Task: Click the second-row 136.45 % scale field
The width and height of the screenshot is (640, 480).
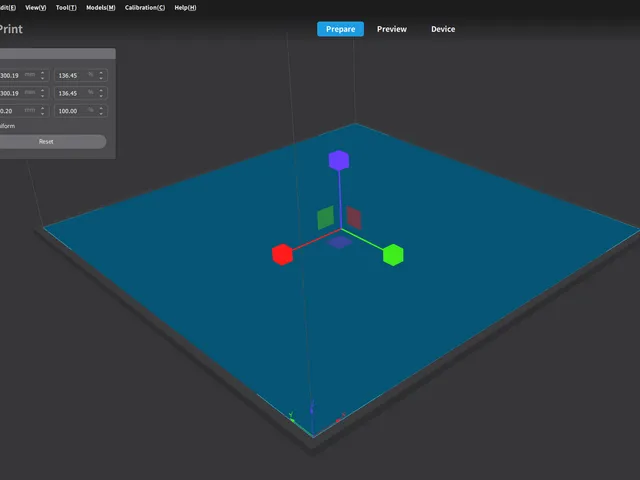Action: coord(81,93)
